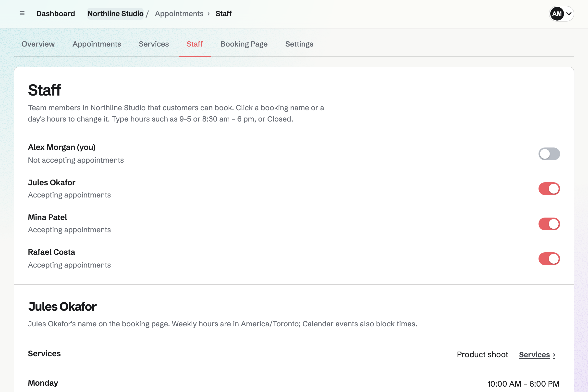Screen dimensions: 588x392
Task: Select Jules Okafor in staff list
Action: tap(294, 188)
